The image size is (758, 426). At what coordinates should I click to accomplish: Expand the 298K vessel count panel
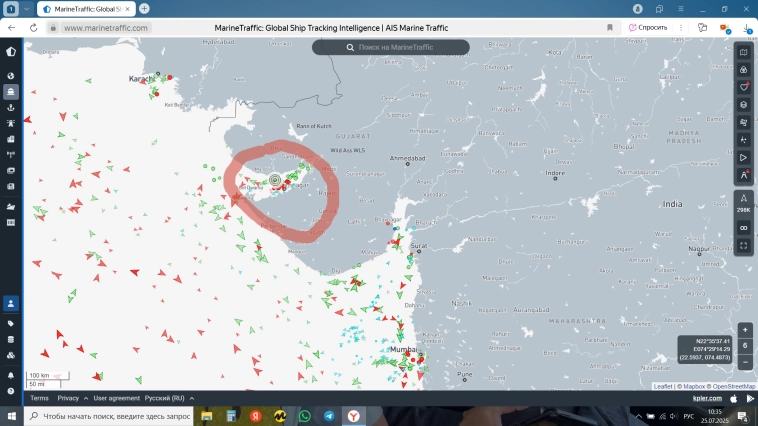(x=743, y=204)
